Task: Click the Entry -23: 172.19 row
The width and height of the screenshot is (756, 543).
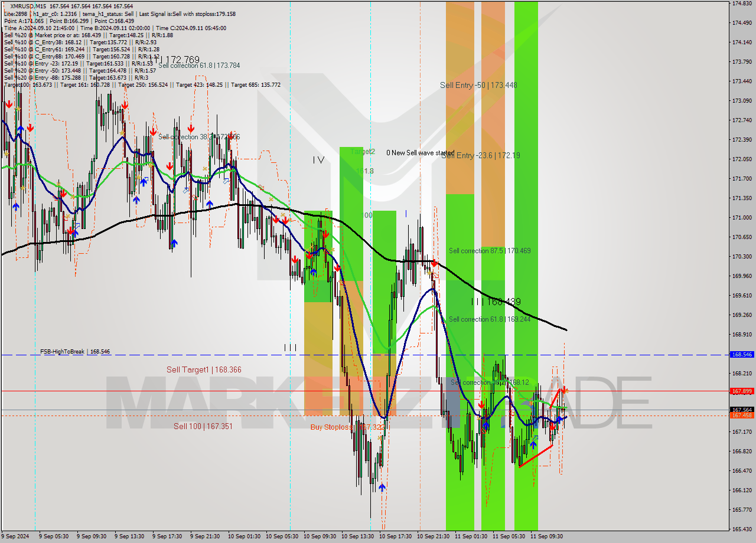Action: (x=79, y=63)
